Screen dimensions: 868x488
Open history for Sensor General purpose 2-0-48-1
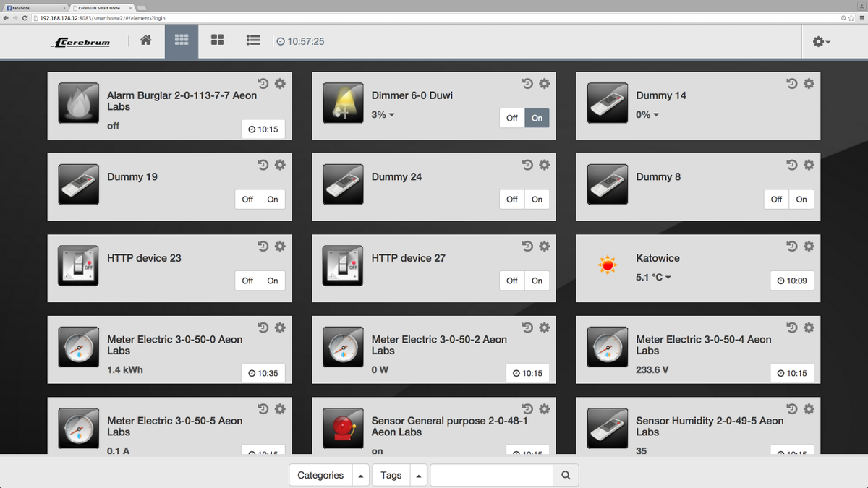pos(527,409)
